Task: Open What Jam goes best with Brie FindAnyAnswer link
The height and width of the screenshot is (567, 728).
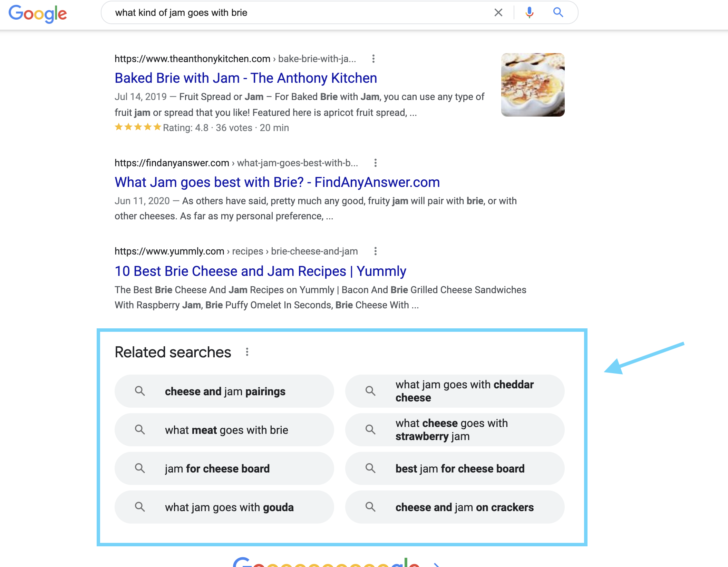Action: tap(276, 182)
